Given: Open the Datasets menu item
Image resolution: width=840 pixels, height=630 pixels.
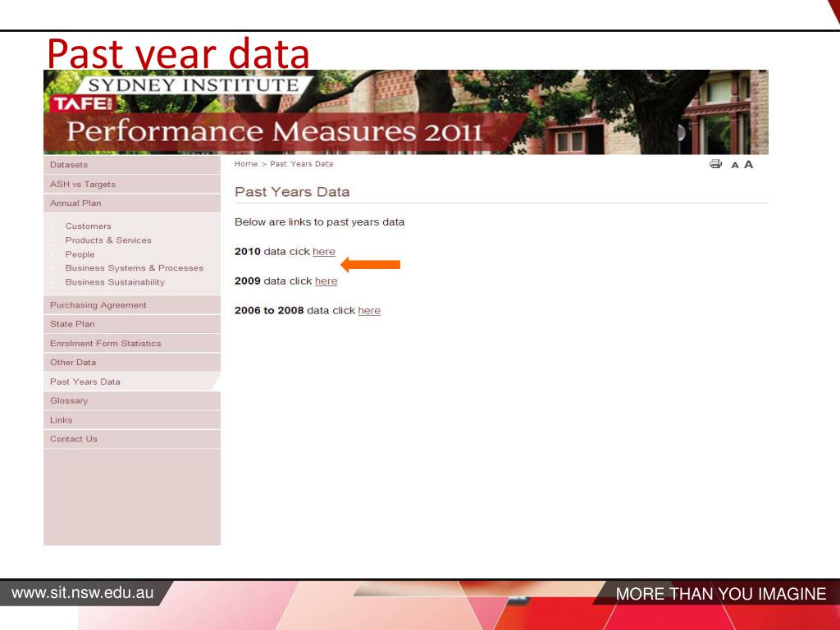Looking at the screenshot, I should [132, 165].
